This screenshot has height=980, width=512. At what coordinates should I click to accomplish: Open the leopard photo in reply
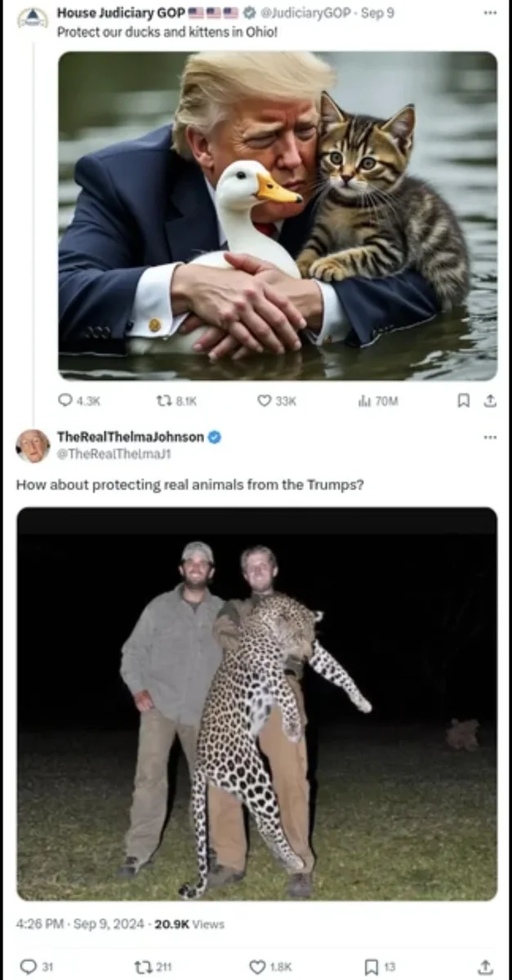pos(256,703)
